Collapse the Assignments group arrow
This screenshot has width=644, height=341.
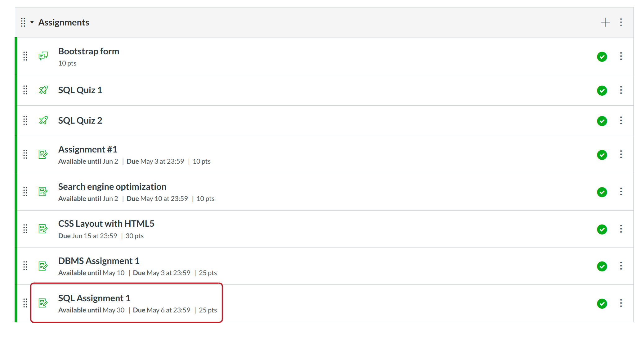pyautogui.click(x=32, y=22)
